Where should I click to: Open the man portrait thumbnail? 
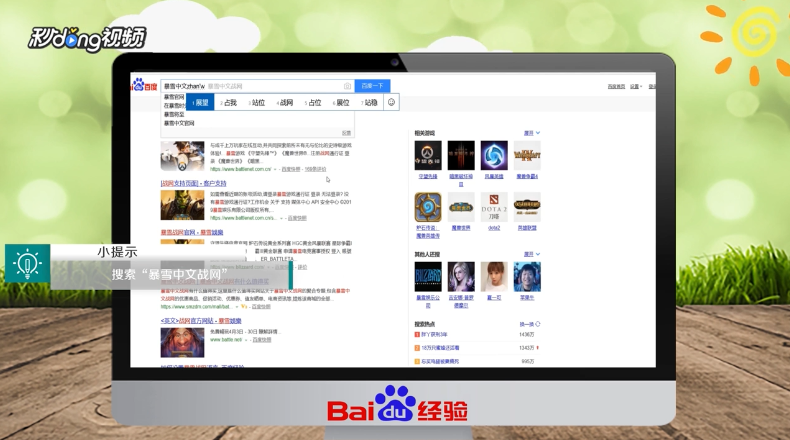tap(527, 277)
